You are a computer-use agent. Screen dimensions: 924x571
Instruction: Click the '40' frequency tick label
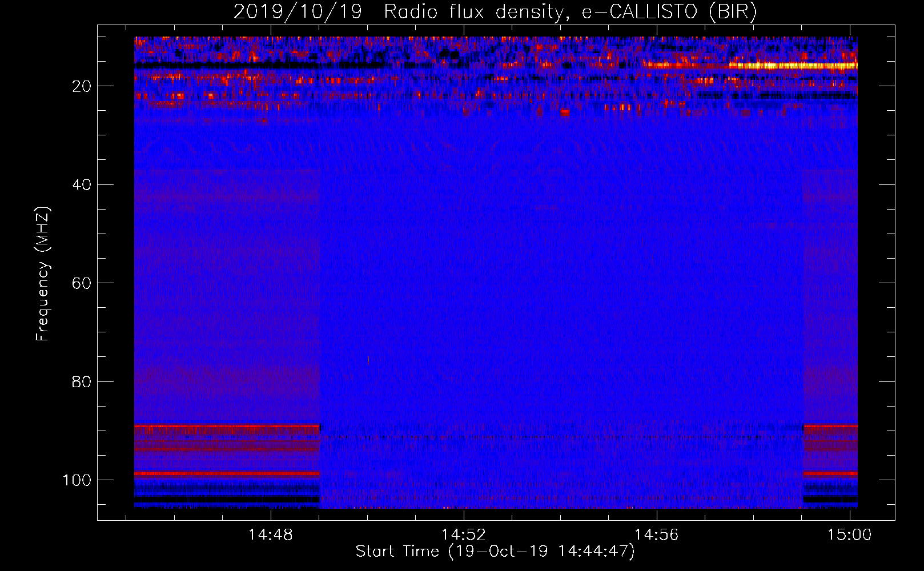click(82, 185)
